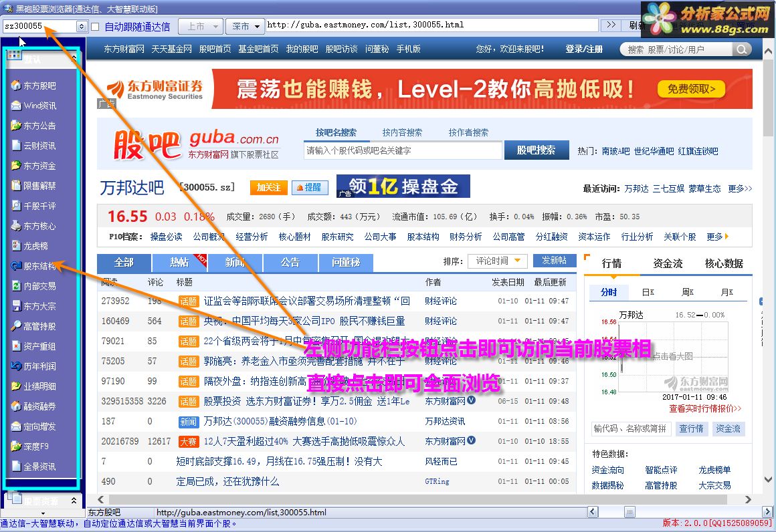Image resolution: width=776 pixels, height=532 pixels.
Task: Open 操盘必读 link
Action: tap(167, 237)
